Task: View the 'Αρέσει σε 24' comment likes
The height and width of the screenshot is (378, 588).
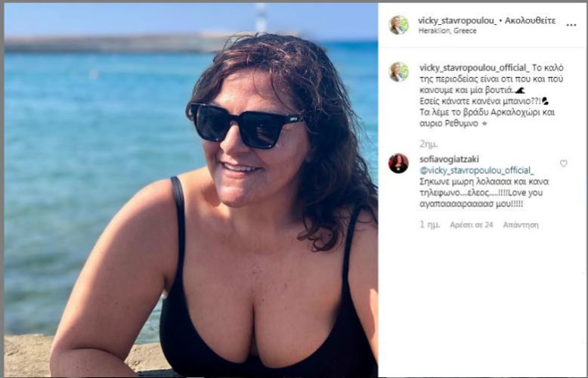Action: tap(471, 225)
